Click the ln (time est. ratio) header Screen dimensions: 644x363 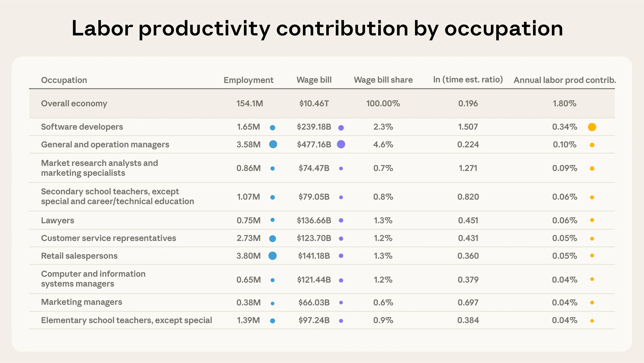point(468,80)
